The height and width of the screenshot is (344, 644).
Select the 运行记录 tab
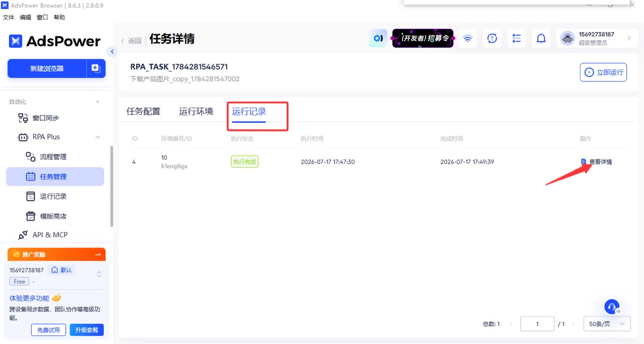tap(249, 112)
